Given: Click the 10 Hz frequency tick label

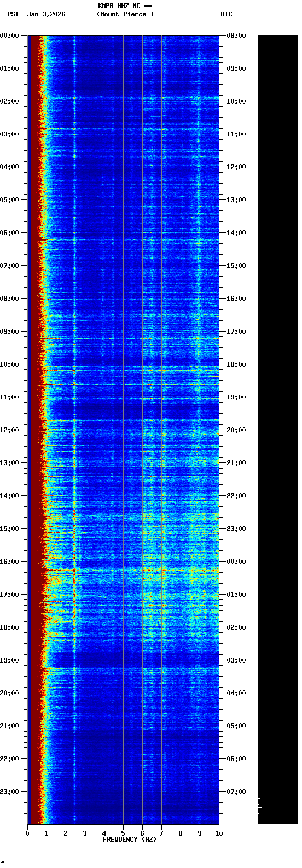Looking at the screenshot, I should point(219,833).
